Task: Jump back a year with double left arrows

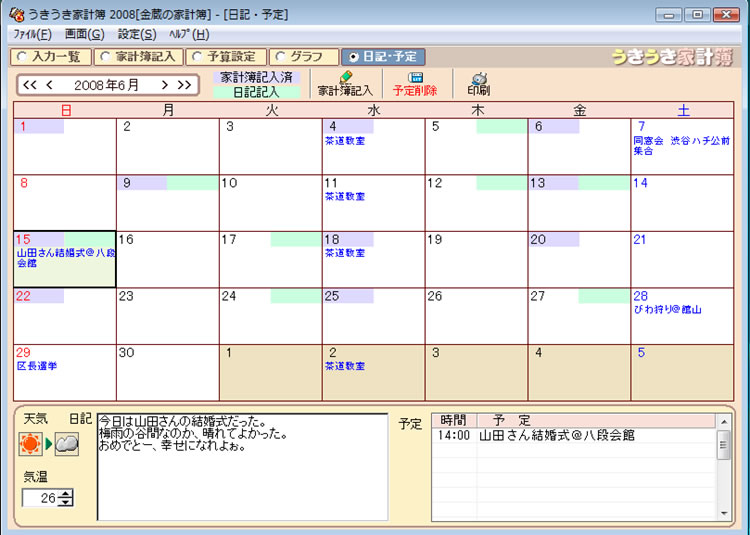Action: click(x=30, y=85)
